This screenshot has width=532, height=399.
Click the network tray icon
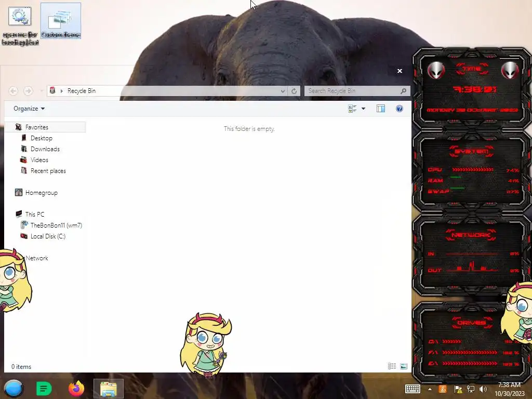tap(471, 389)
